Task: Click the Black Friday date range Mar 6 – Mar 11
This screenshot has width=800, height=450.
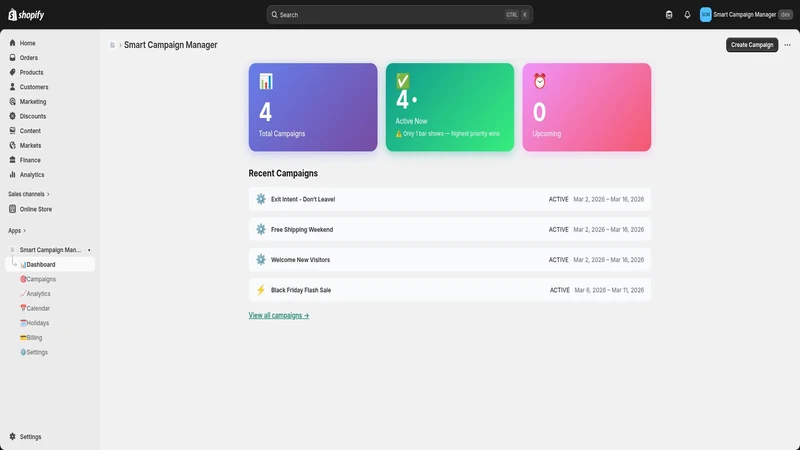Action: click(x=609, y=290)
